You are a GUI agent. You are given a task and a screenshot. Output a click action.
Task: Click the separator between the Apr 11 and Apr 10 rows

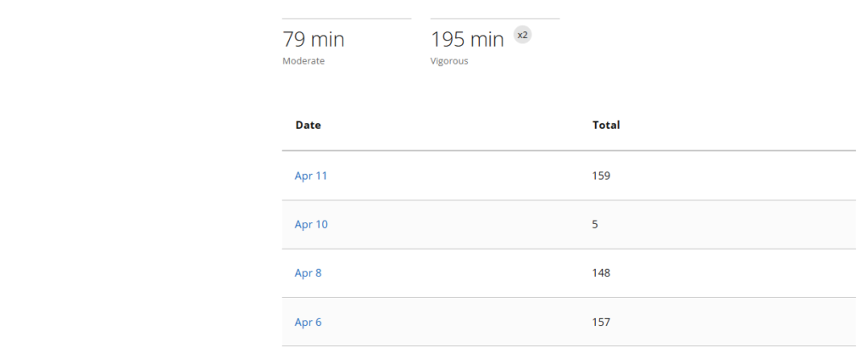[569, 200]
